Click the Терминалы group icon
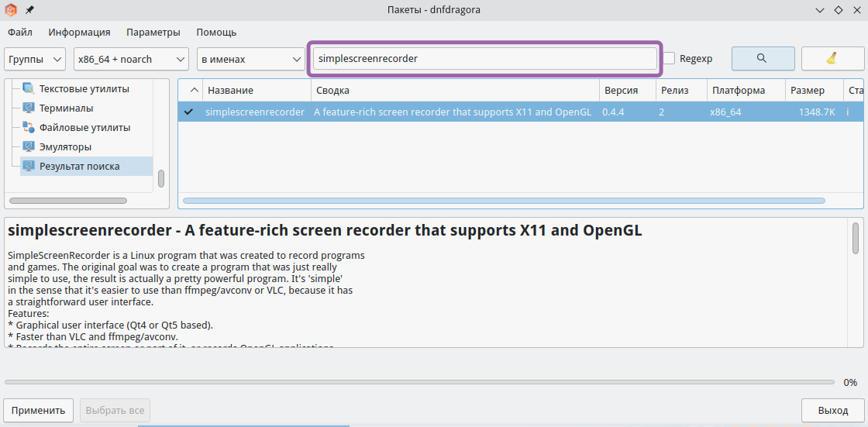Image resolution: width=868 pixels, height=427 pixels. pyautogui.click(x=29, y=108)
